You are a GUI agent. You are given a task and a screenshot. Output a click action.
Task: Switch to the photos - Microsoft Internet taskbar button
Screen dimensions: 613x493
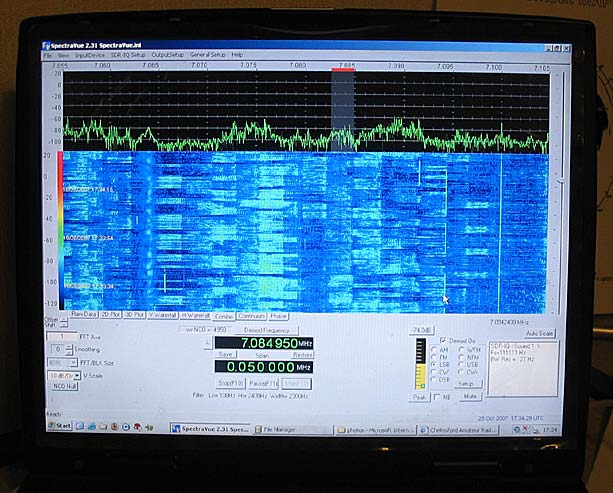(375, 430)
